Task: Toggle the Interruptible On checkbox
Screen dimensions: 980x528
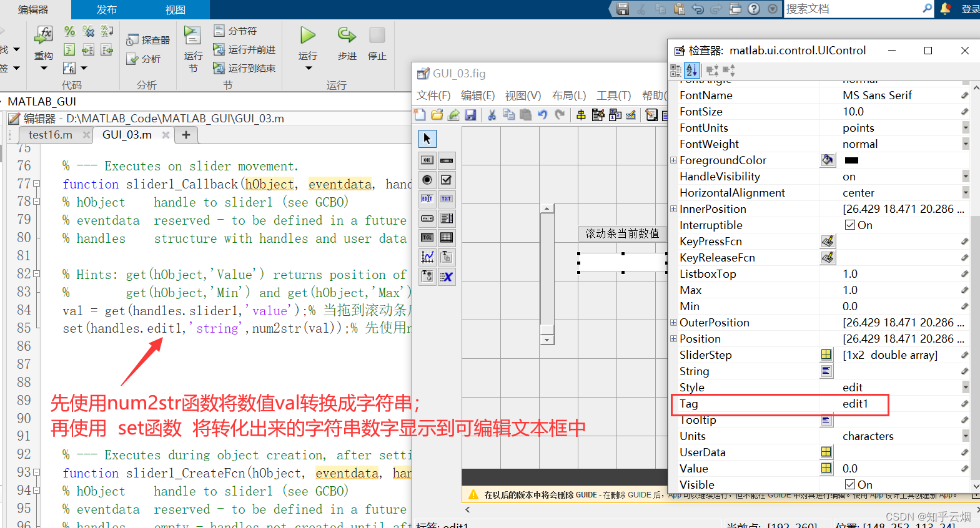Action: tap(849, 225)
